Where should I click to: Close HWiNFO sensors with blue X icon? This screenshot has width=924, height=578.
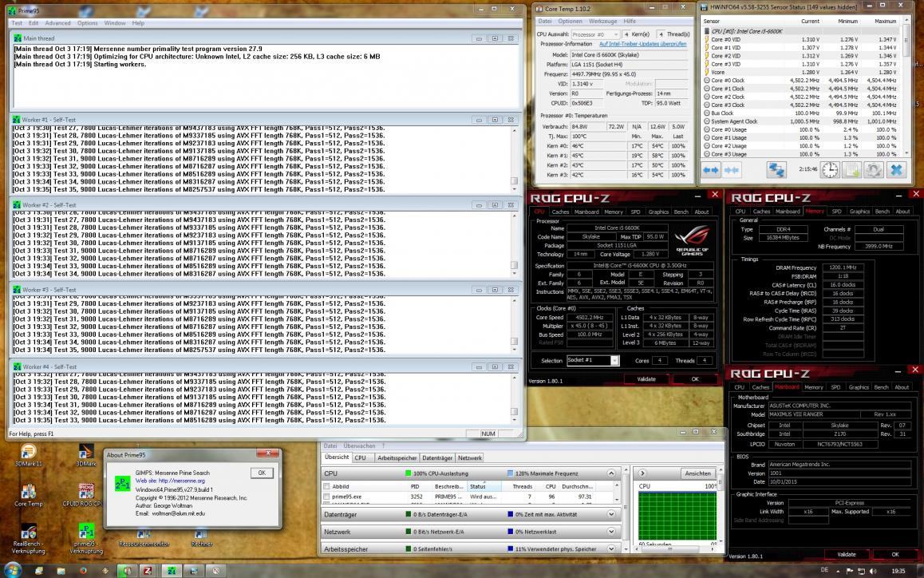pos(896,170)
